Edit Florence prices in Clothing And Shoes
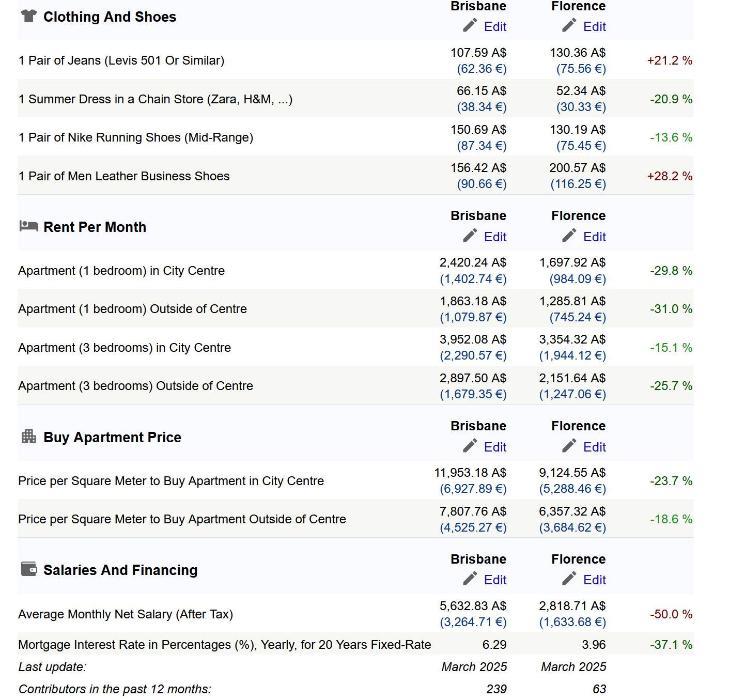745x700 pixels. 594,27
